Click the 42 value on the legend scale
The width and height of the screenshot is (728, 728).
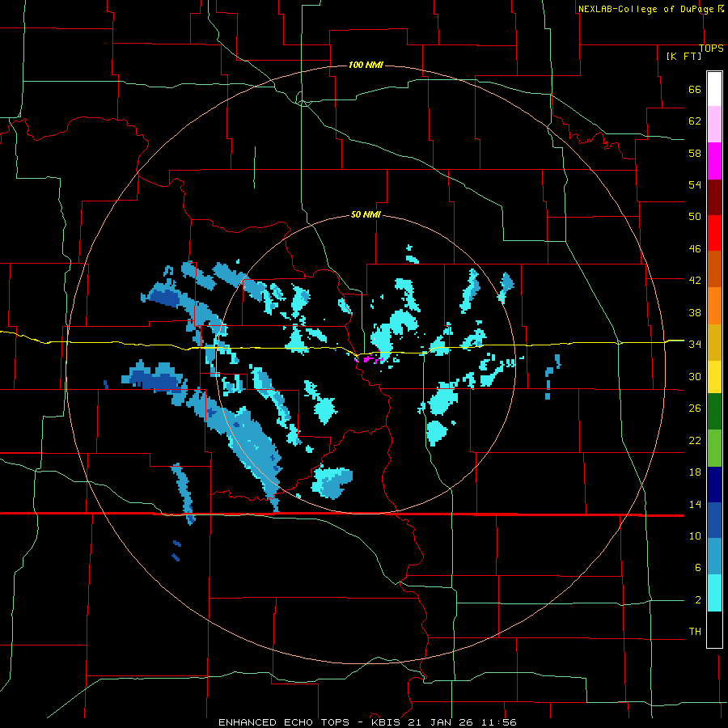tap(695, 281)
